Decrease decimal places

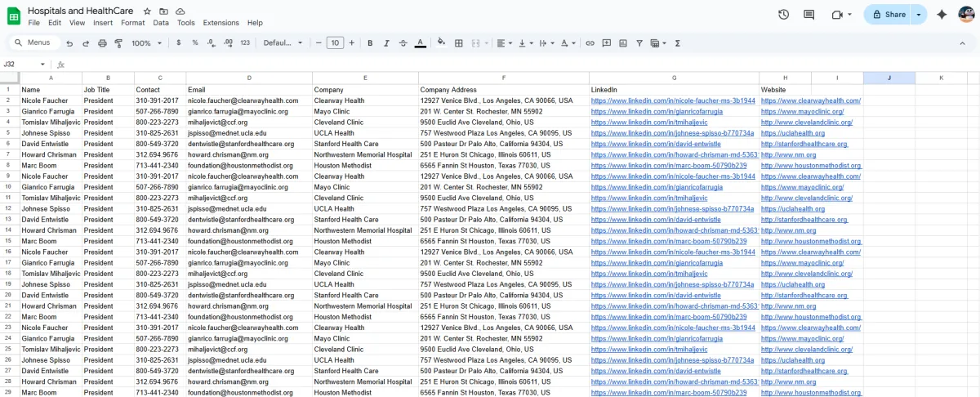[x=211, y=42]
